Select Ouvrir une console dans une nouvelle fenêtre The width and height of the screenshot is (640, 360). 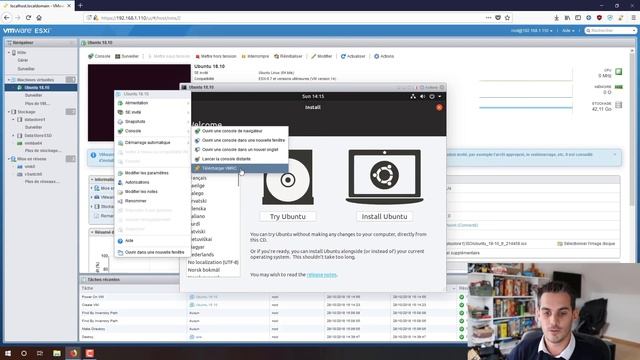pyautogui.click(x=240, y=140)
